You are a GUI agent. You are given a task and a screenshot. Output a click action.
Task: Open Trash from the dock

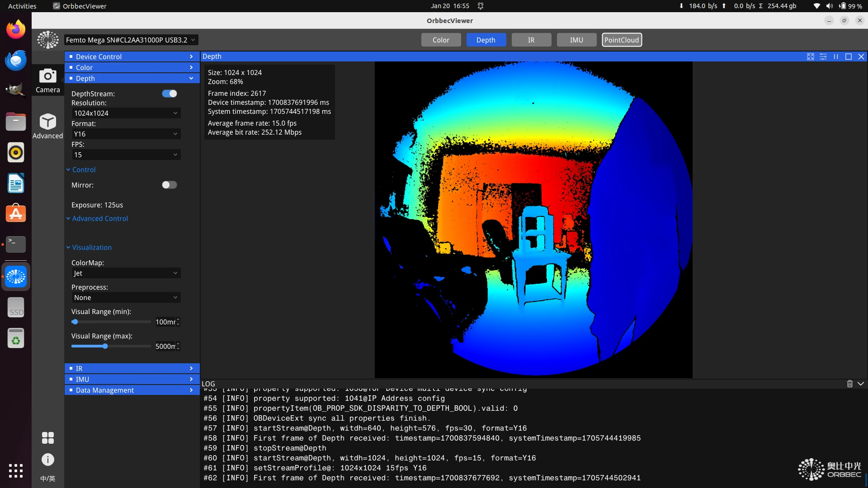point(16,338)
